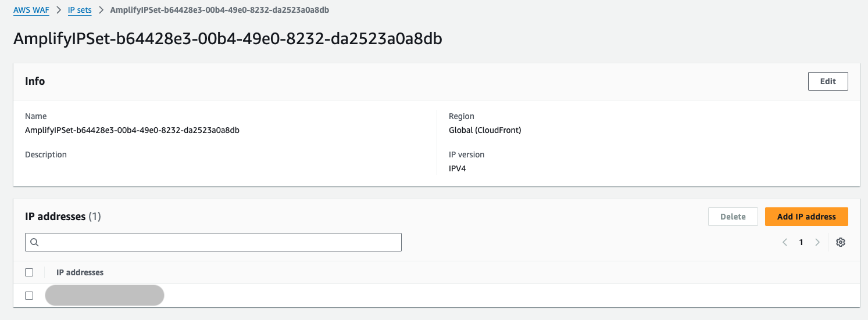Go to next page chevron
Image resolution: width=868 pixels, height=320 pixels.
click(817, 242)
